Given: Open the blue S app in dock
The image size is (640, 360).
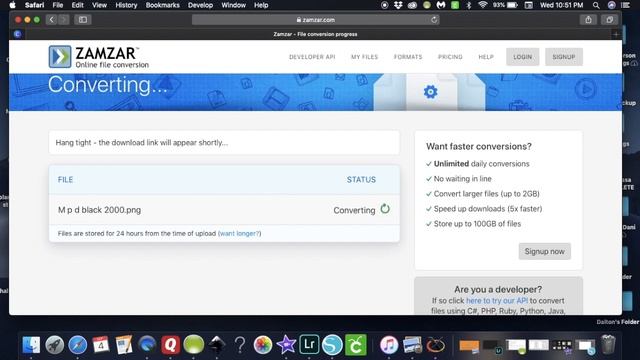Looking at the screenshot, I should 332,345.
